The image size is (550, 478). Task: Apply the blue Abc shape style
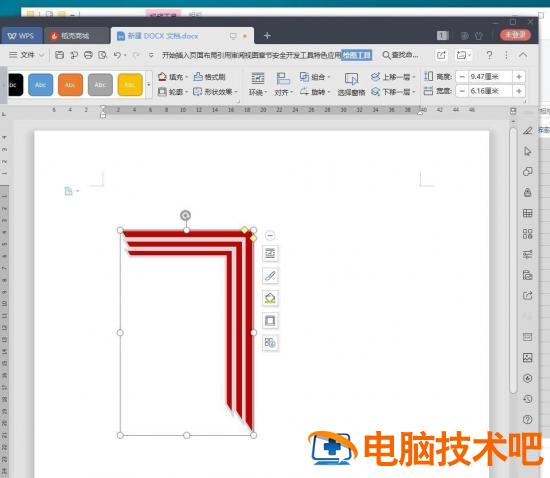[x=41, y=85]
